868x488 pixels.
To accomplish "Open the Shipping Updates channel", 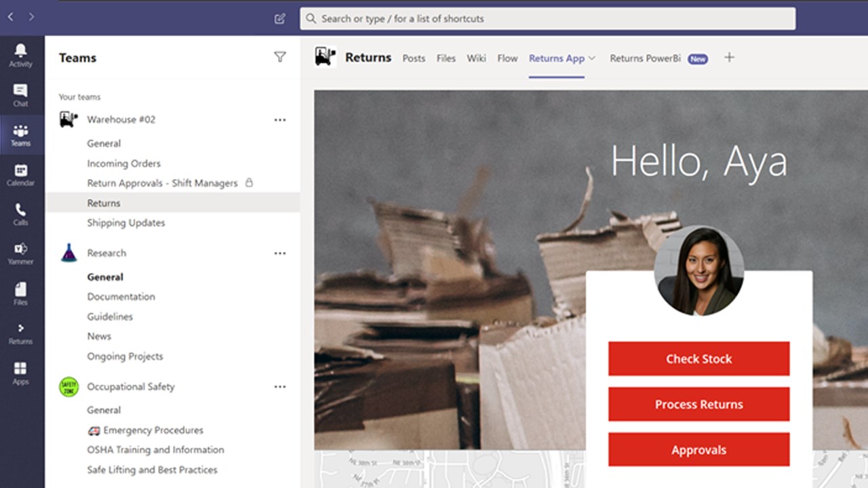I will click(125, 222).
